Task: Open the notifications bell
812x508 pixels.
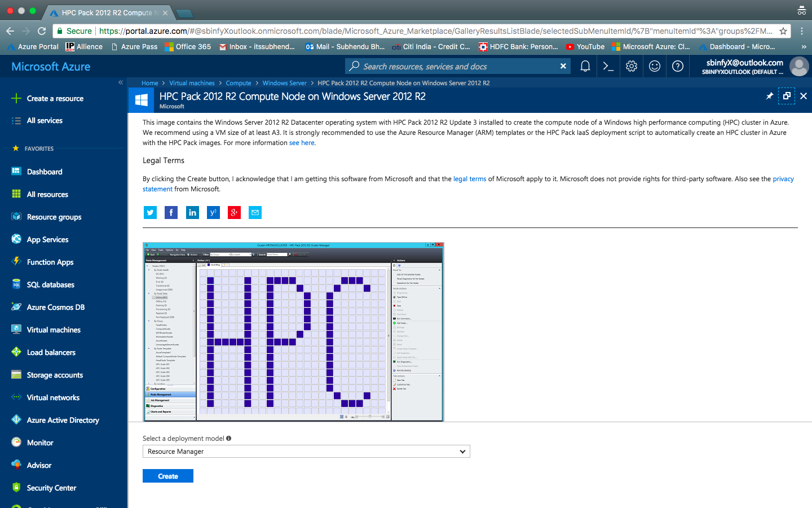Action: tap(585, 66)
